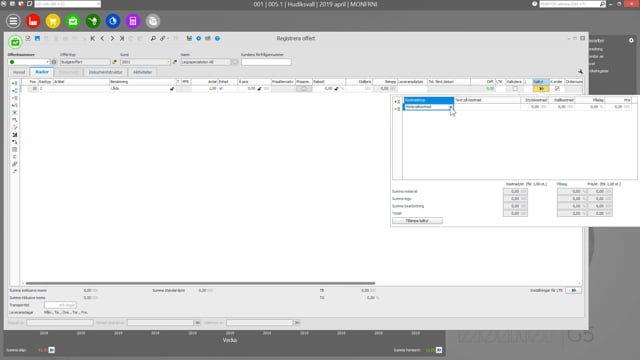Image resolution: width=640 pixels, height=360 pixels.
Task: Go to next record arrow
Action: [x=112, y=38]
